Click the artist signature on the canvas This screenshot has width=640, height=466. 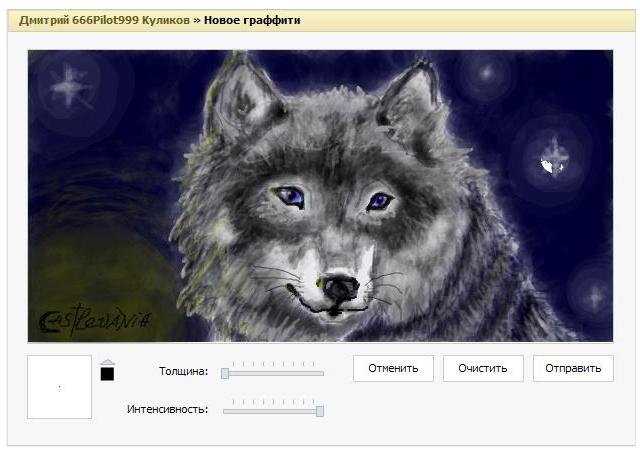click(x=93, y=321)
